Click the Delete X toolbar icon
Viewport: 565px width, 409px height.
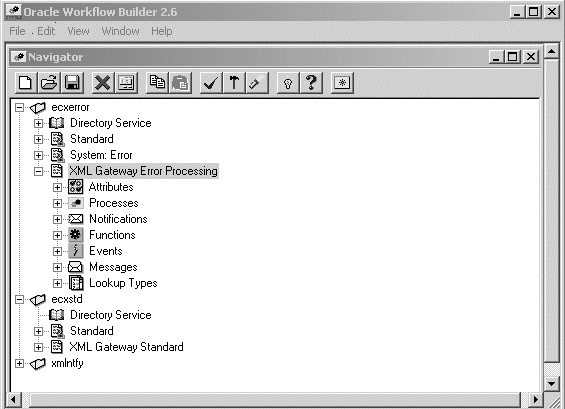(x=103, y=83)
